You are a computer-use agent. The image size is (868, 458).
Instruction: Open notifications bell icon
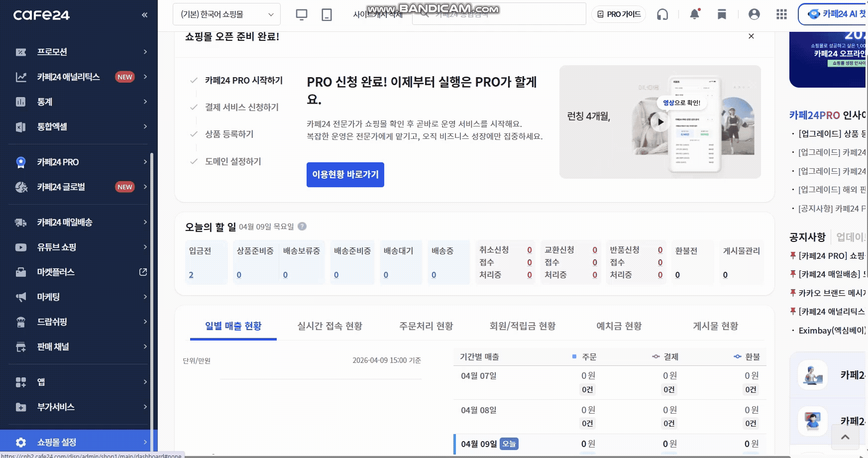[695, 14]
